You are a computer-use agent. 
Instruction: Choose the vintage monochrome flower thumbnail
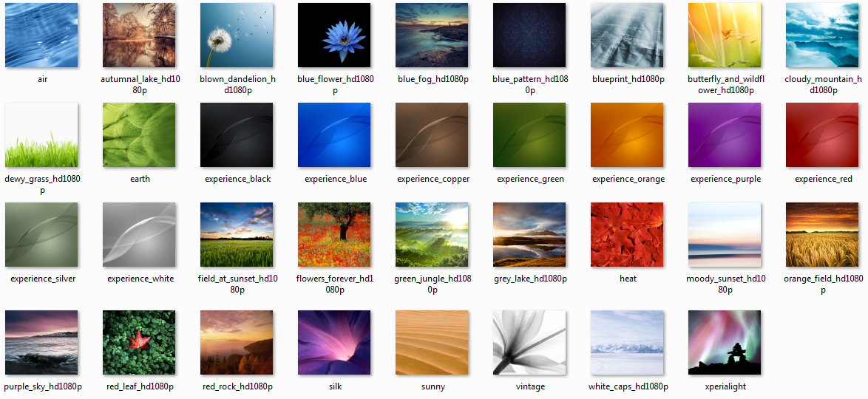coord(530,343)
